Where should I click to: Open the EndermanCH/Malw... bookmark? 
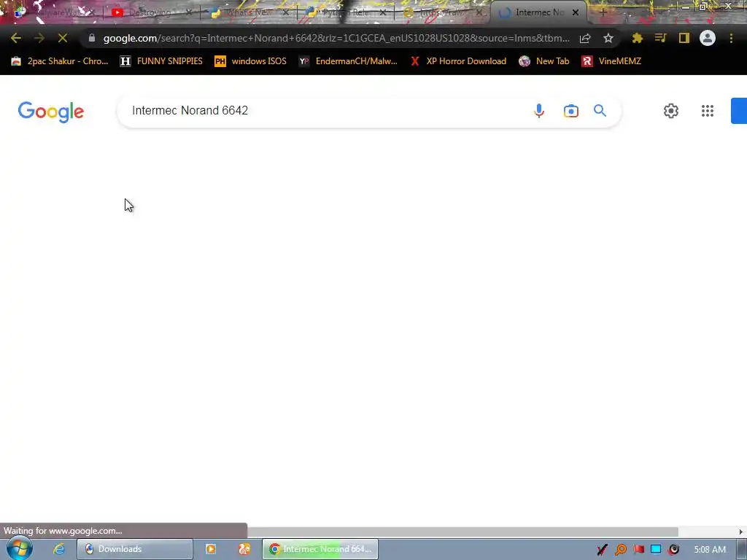click(348, 61)
